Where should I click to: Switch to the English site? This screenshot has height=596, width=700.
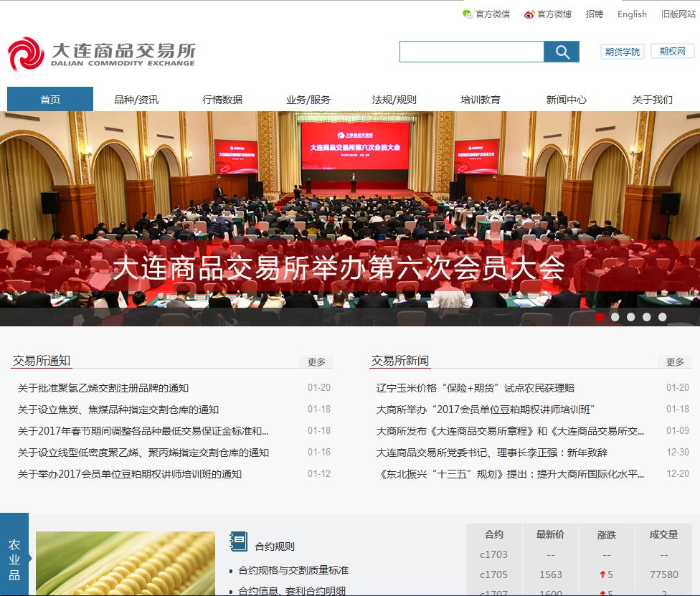click(632, 14)
